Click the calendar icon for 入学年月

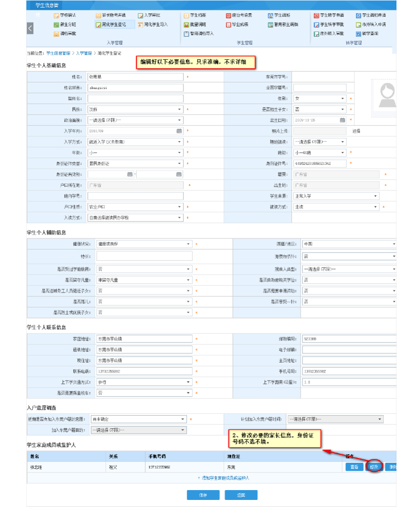[179, 131]
